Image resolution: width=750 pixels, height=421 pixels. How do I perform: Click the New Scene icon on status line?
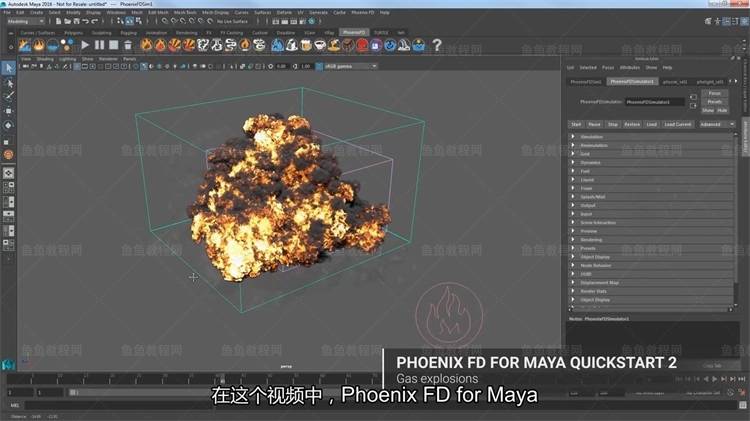click(58, 21)
